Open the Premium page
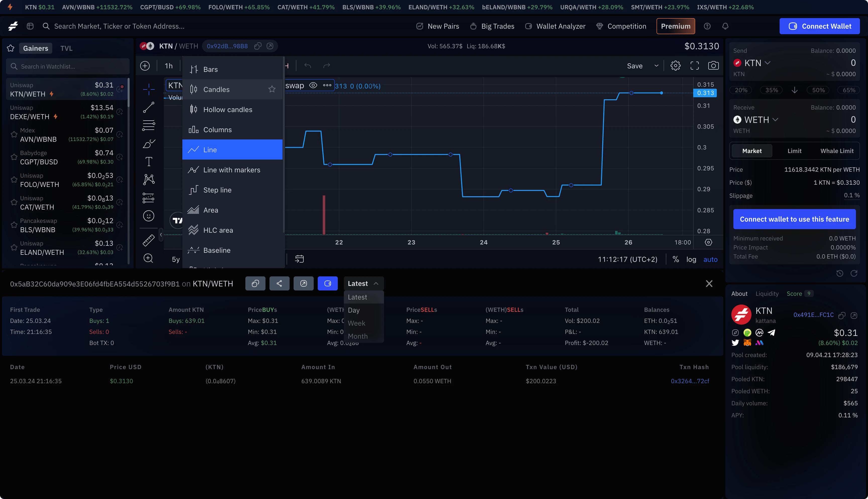The height and width of the screenshot is (499, 868). pyautogui.click(x=676, y=26)
